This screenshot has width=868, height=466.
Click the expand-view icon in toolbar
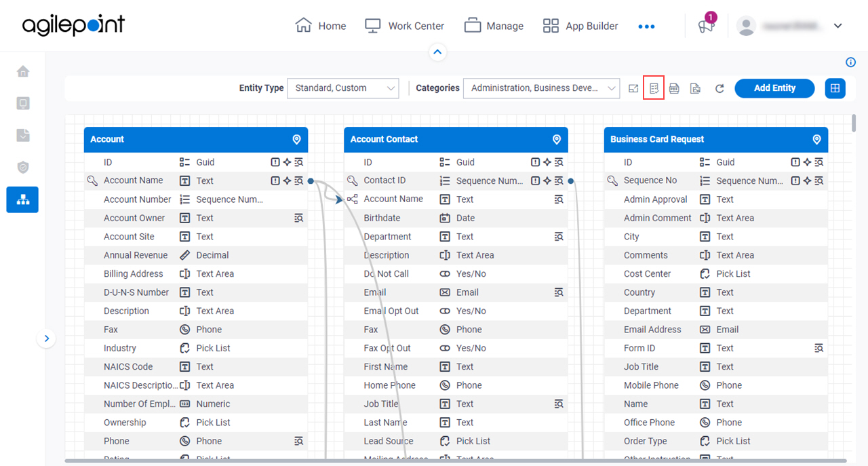pos(633,88)
